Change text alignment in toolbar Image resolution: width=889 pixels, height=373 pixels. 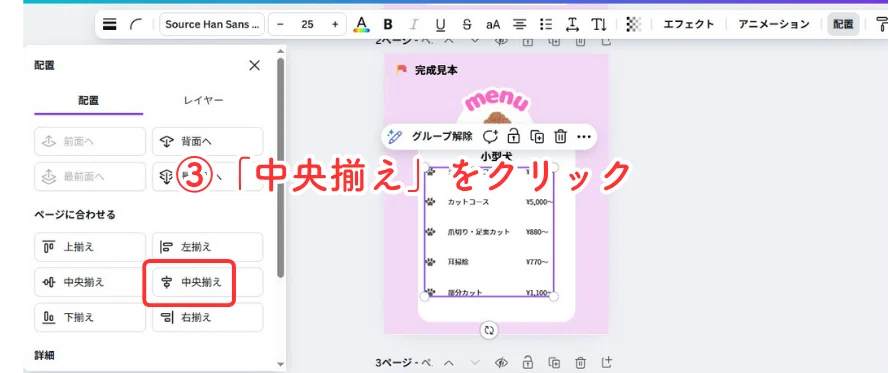click(519, 24)
